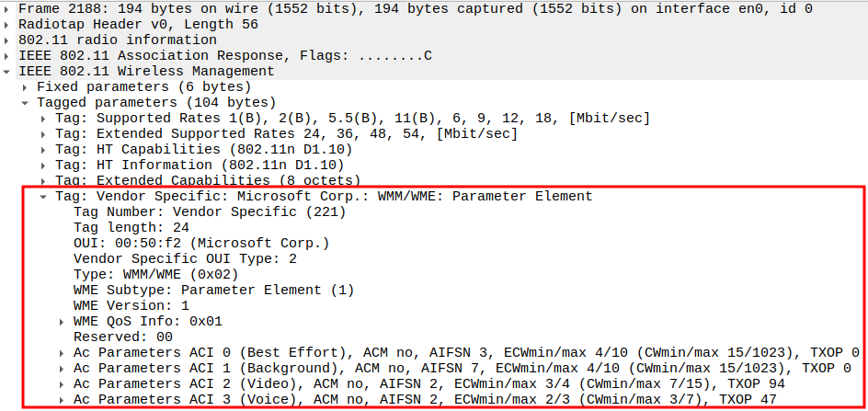Collapse IEEE 802.11 Wireless Management section
This screenshot has height=411, width=868.
point(8,71)
